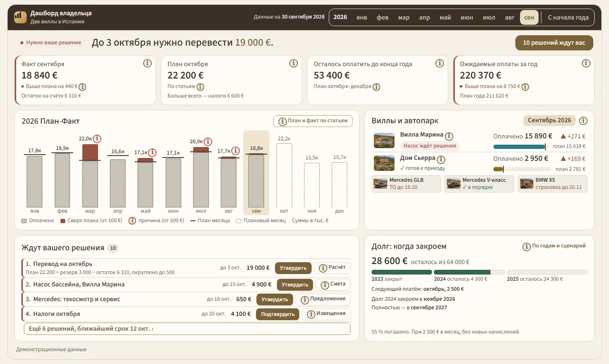
Task: Open Извещения for October taxes
Action: coord(326,314)
